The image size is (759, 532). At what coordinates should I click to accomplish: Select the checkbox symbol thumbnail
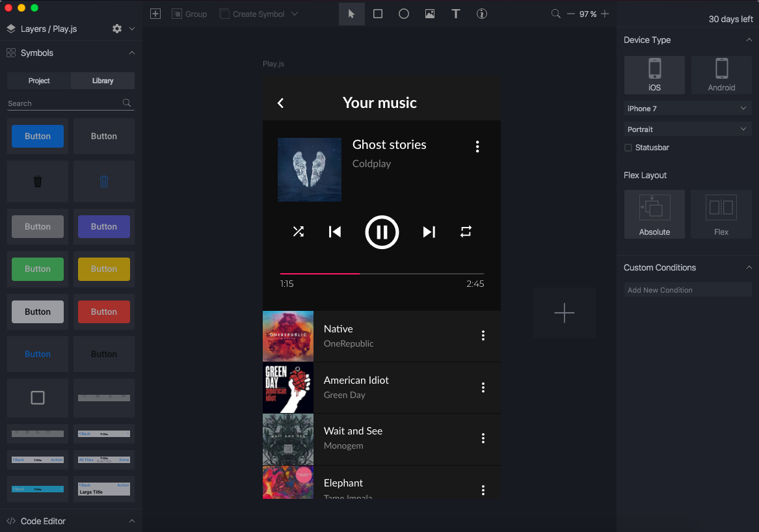(38, 397)
